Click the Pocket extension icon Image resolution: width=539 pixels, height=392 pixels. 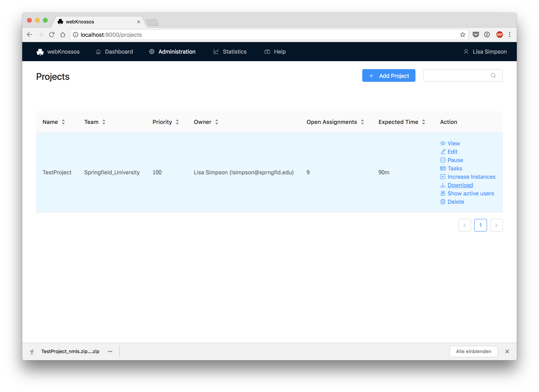[475, 35]
